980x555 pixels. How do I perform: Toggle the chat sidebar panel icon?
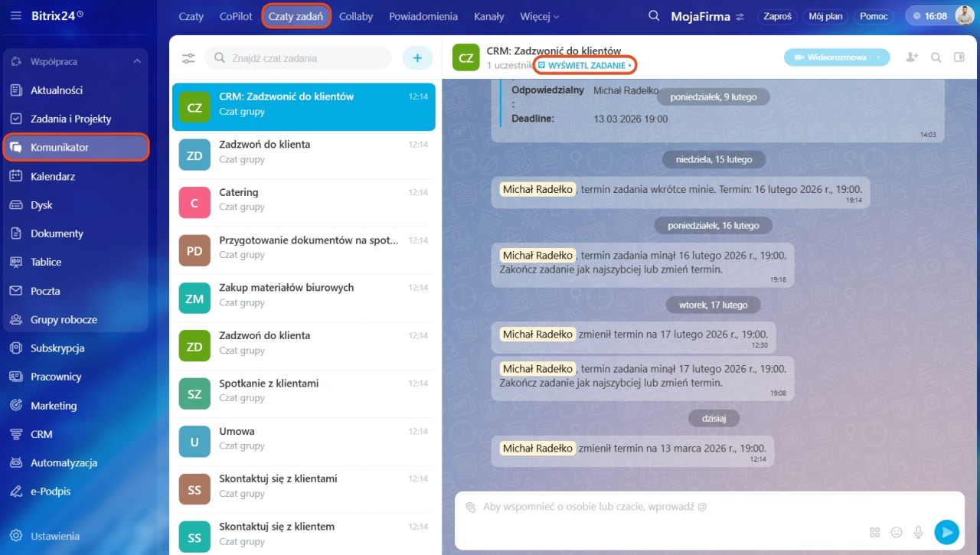959,57
